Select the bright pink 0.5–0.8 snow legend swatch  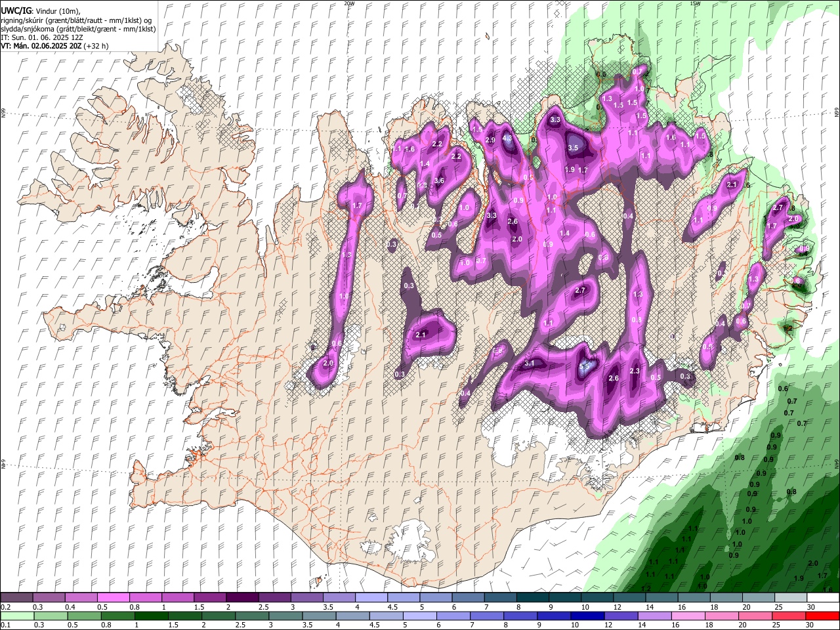point(113,597)
